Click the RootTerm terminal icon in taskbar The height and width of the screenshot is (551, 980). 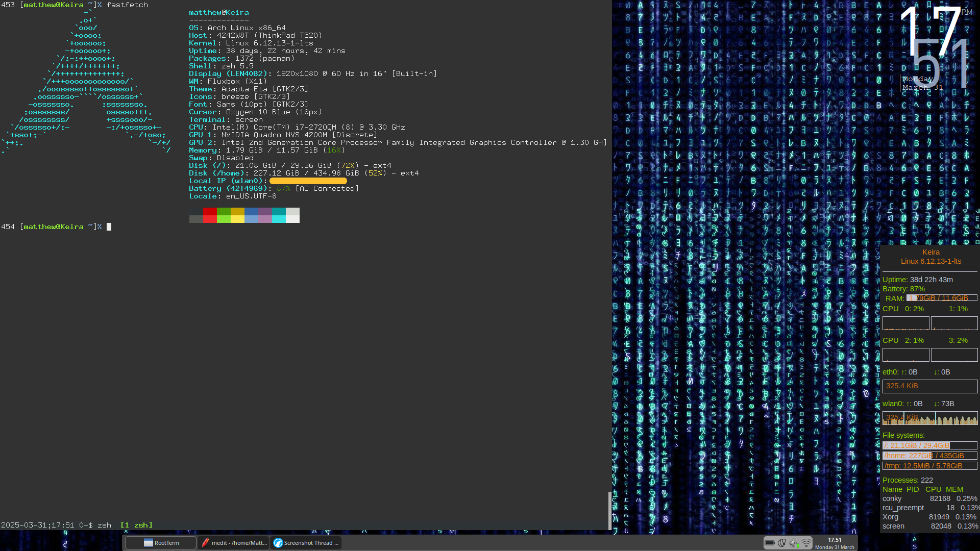(149, 543)
